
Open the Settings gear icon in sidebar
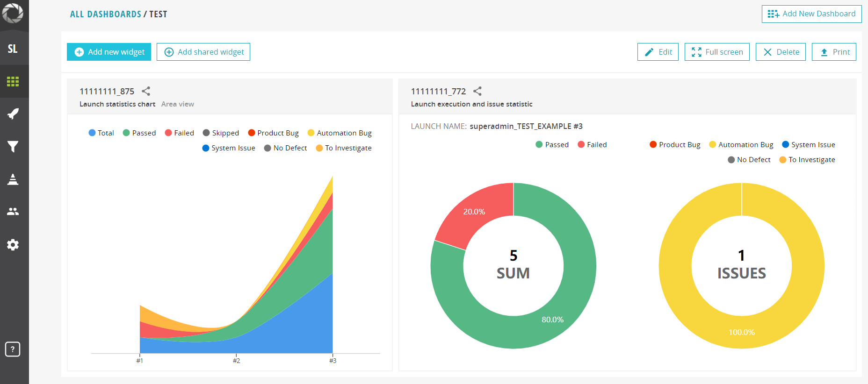tap(13, 245)
